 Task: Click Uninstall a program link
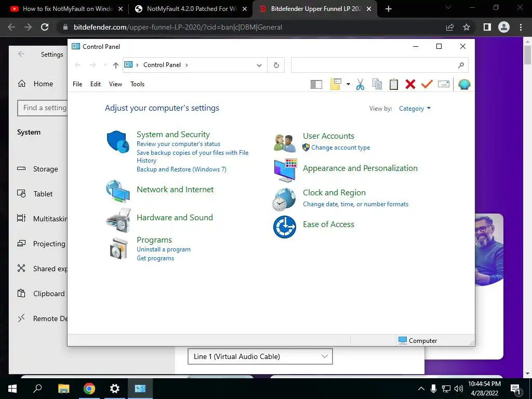point(164,249)
